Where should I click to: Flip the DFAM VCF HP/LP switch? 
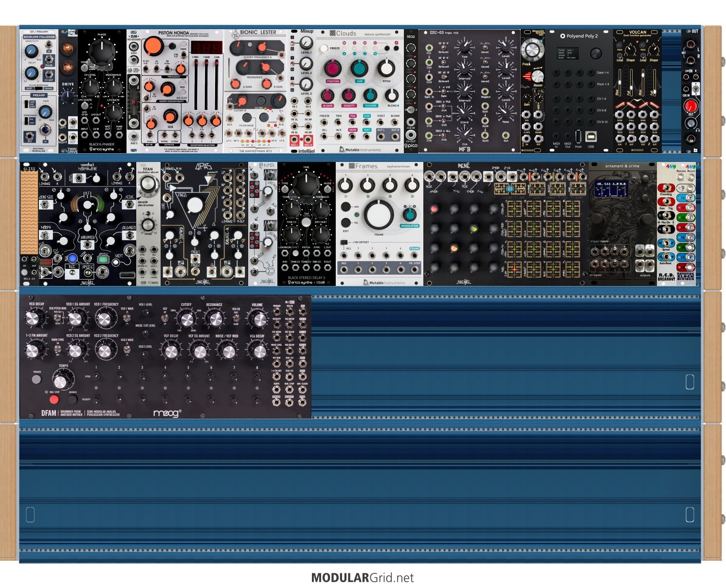[165, 318]
